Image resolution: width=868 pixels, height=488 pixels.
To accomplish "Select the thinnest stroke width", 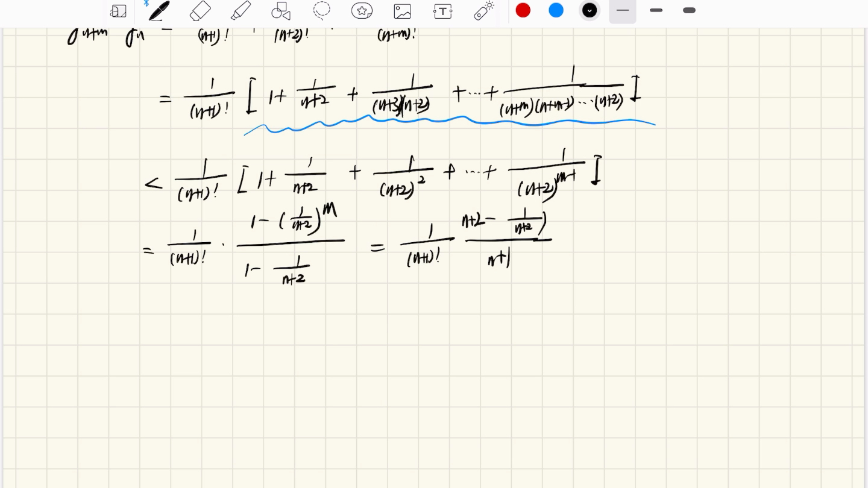I will 623,10.
